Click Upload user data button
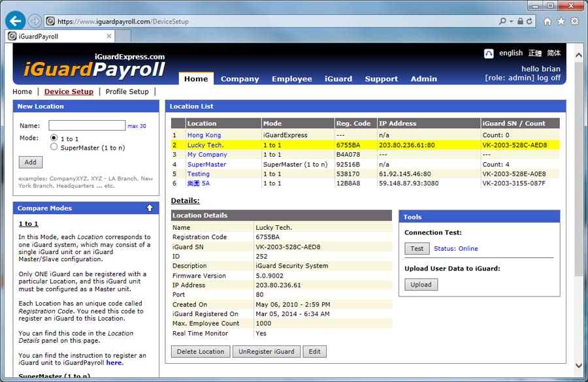The image size is (588, 382). pos(421,285)
